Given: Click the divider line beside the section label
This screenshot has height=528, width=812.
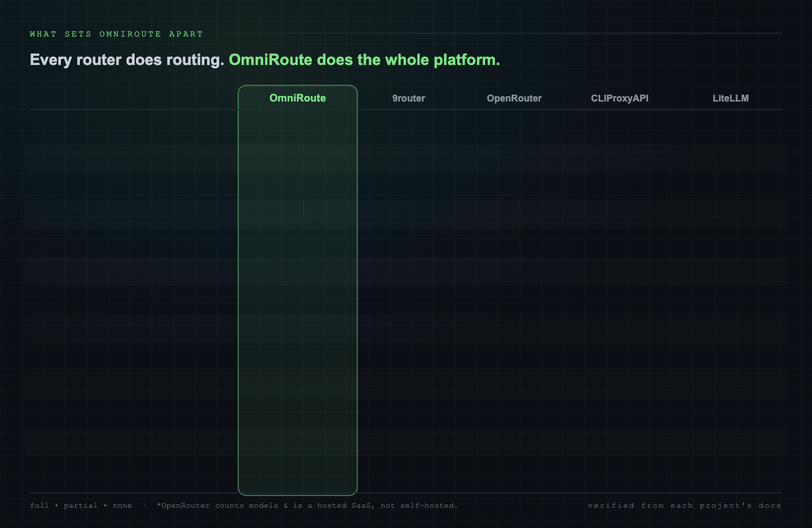Looking at the screenshot, I should [502, 33].
